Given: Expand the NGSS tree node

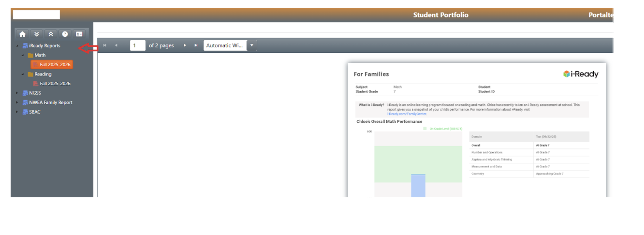Looking at the screenshot, I should (x=18, y=93).
